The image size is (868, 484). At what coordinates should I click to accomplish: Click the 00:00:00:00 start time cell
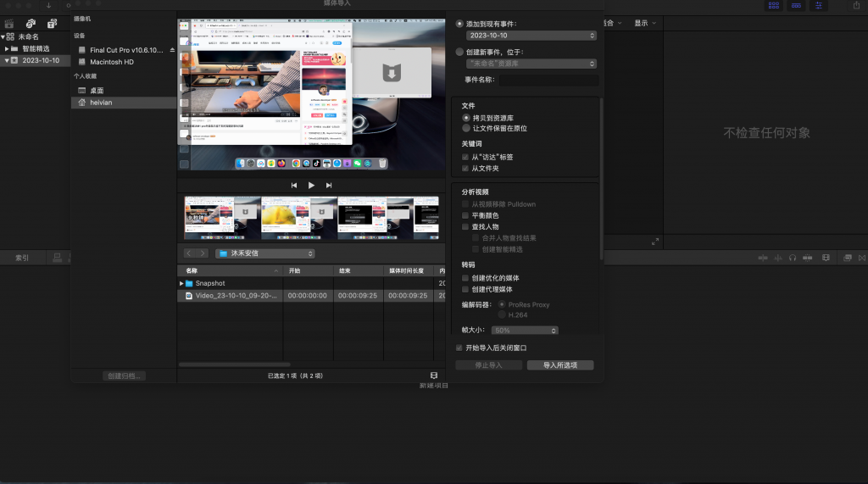point(307,296)
